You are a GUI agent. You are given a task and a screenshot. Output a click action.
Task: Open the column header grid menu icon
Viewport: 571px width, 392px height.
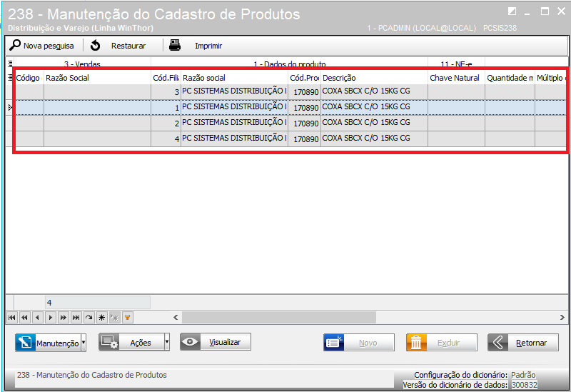(x=10, y=77)
